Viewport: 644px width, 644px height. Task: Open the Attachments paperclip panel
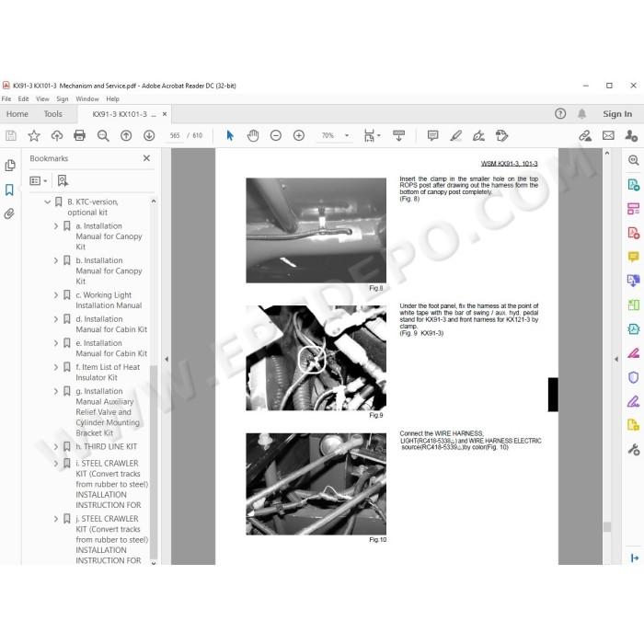[9, 213]
